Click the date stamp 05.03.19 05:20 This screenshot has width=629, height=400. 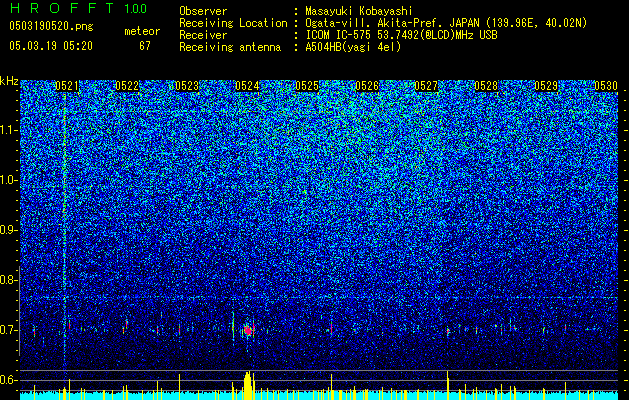(51, 46)
